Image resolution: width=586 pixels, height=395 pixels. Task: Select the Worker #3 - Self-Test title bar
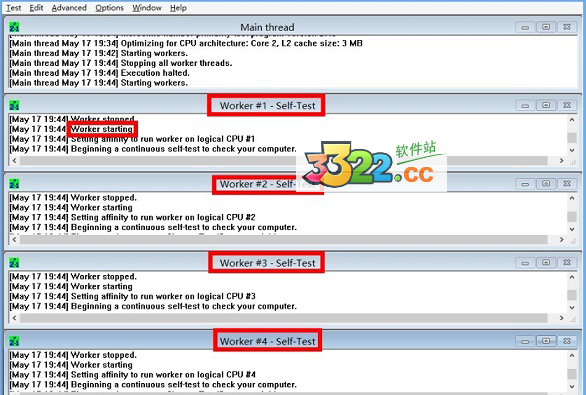click(267, 263)
